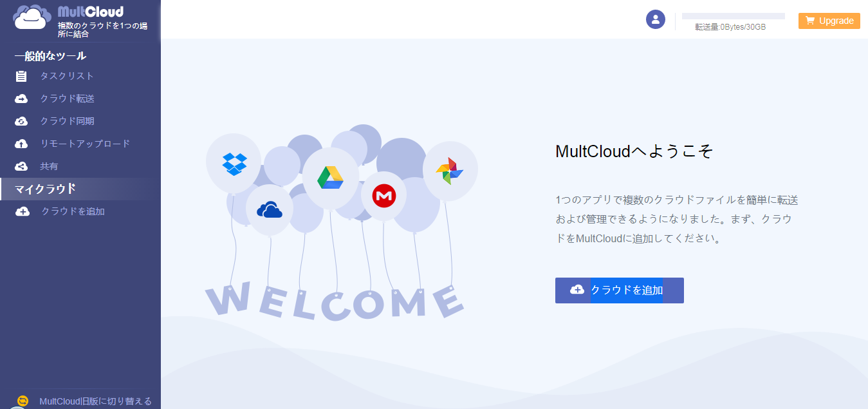The width and height of the screenshot is (868, 409).
Task: Switch to MultCloud旧版に切り替える link
Action: pyautogui.click(x=95, y=401)
